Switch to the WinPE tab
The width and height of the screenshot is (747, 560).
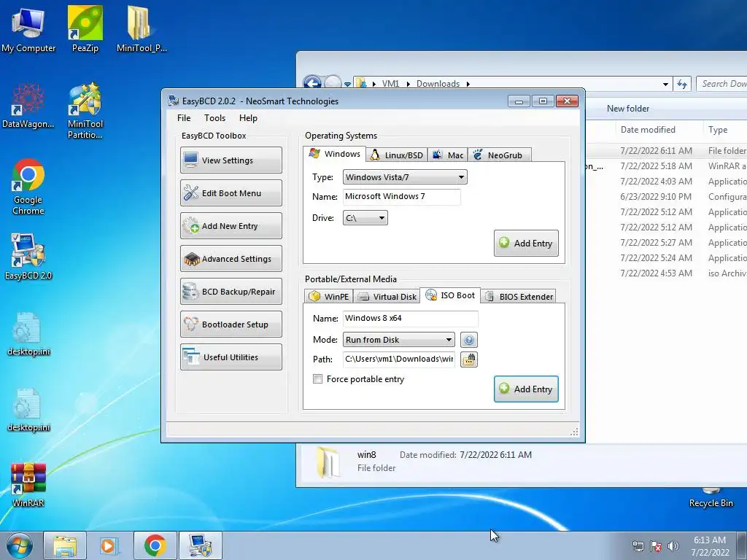[329, 296]
